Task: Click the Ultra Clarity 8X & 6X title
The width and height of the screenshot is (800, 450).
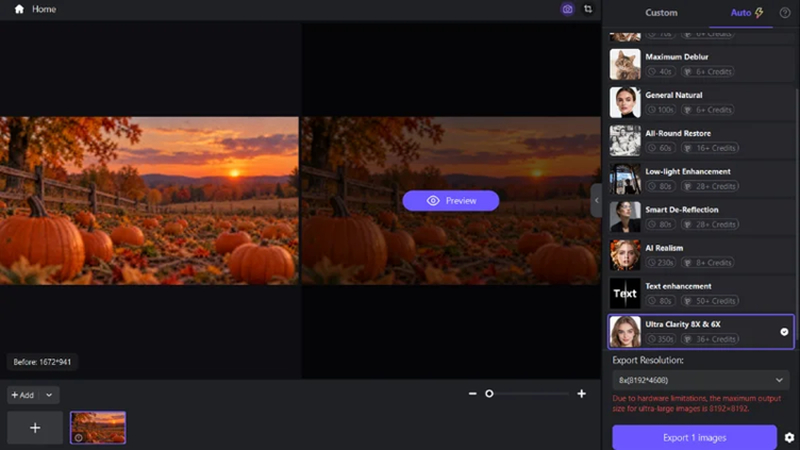Action: (683, 324)
